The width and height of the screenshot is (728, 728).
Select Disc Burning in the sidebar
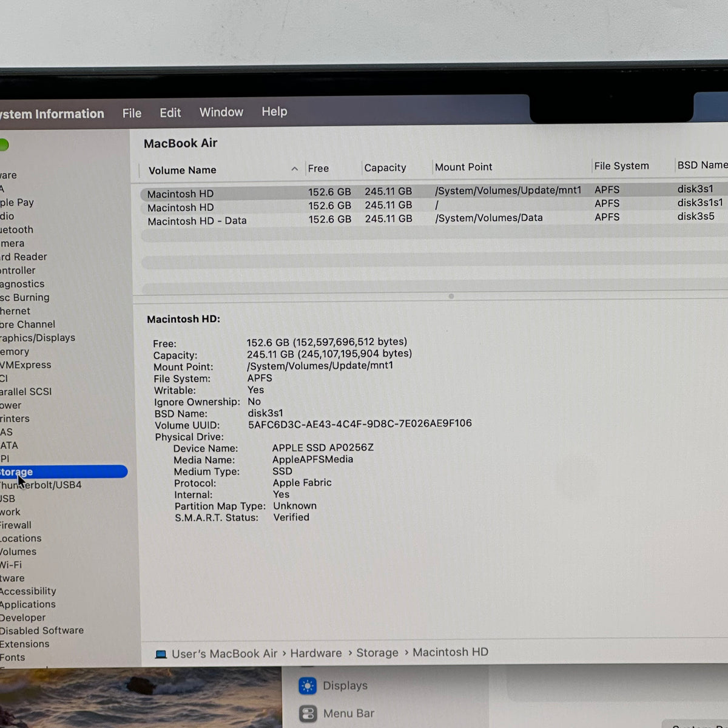(x=25, y=298)
